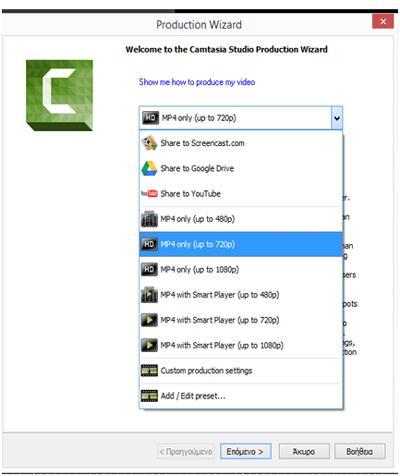
Task: Open the 'Show me how to produce my video' link
Action: 197,82
